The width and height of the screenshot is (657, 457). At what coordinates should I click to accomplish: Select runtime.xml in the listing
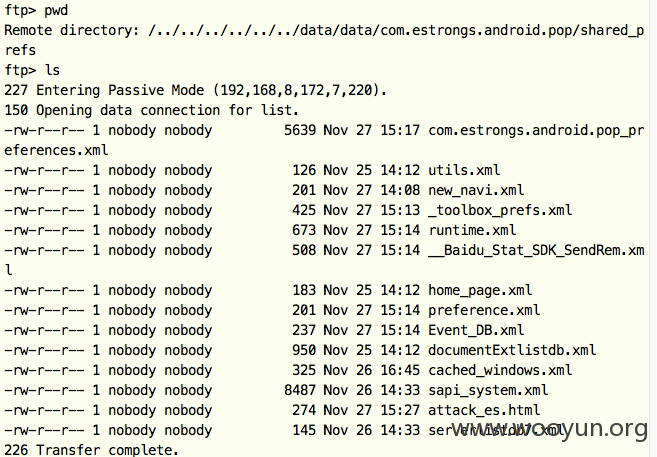tap(472, 230)
